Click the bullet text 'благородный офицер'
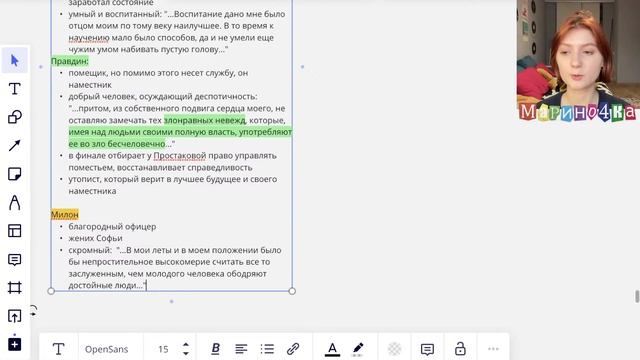Image resolution: width=640 pixels, height=360 pixels. coord(112,227)
